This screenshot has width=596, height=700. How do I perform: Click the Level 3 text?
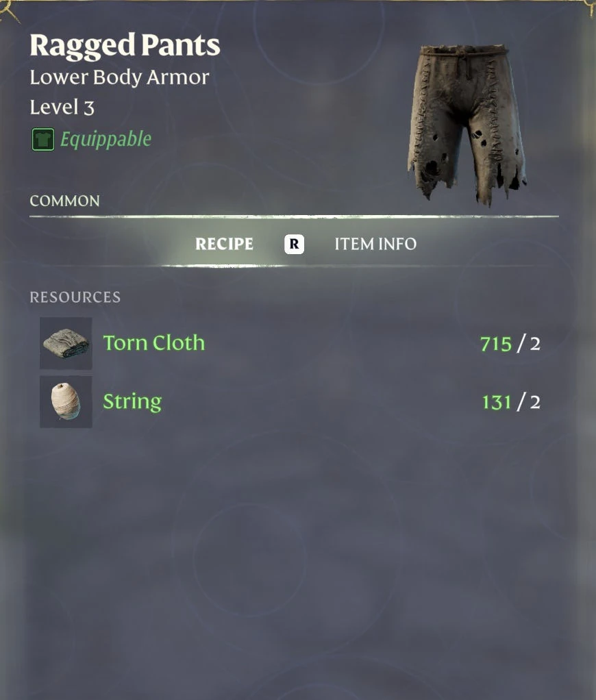tap(62, 107)
